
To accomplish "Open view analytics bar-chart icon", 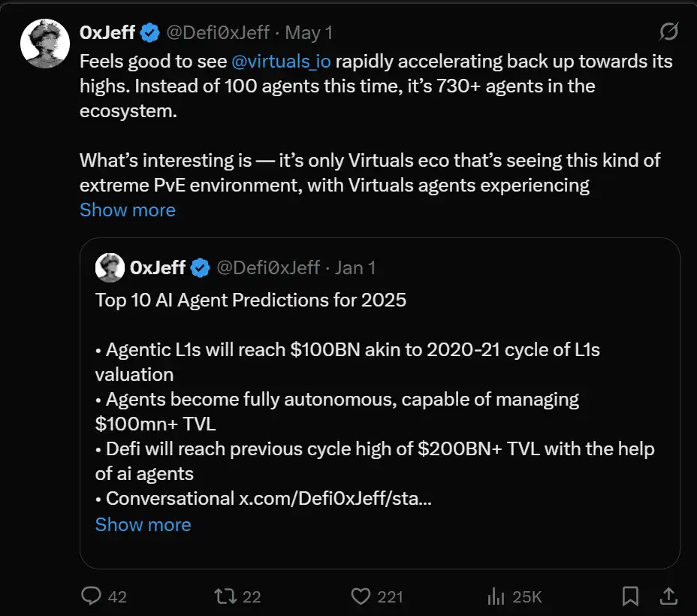I will click(496, 596).
